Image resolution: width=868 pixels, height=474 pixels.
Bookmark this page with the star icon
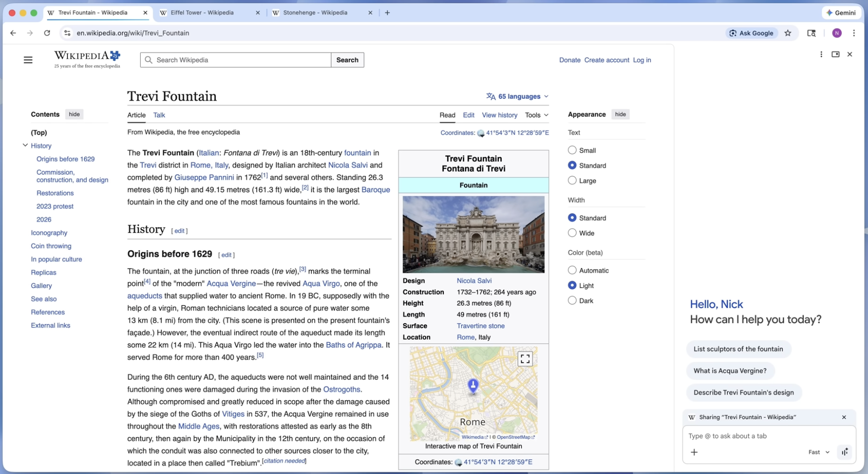788,33
